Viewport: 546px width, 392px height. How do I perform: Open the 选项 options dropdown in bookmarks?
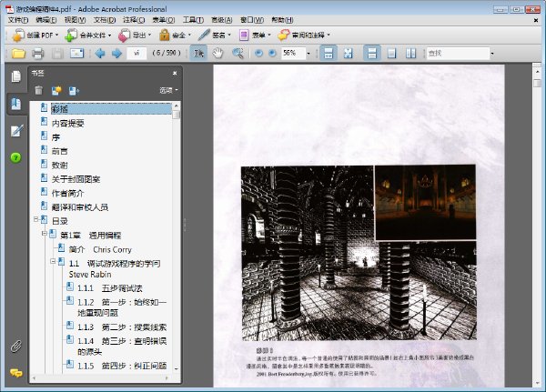[168, 91]
